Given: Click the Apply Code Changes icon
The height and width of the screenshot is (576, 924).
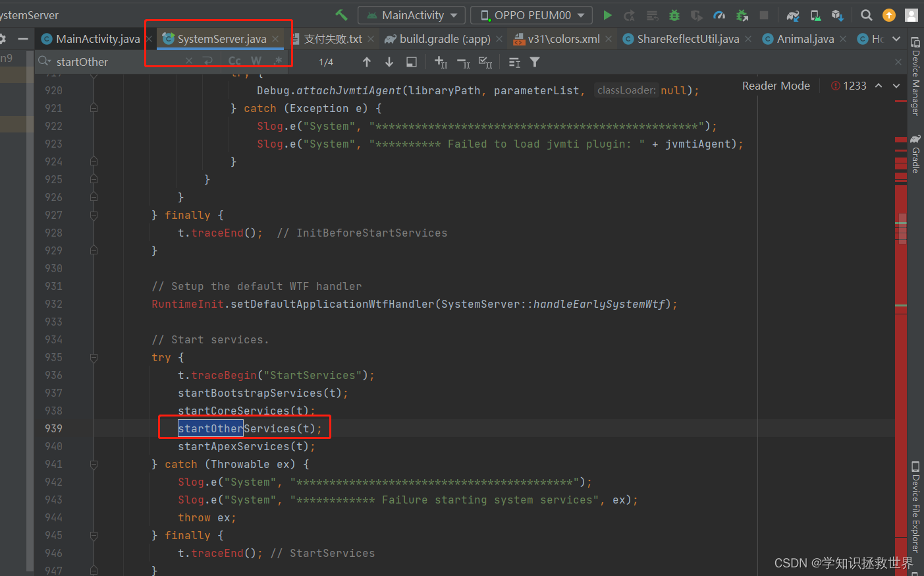Looking at the screenshot, I should [652, 14].
